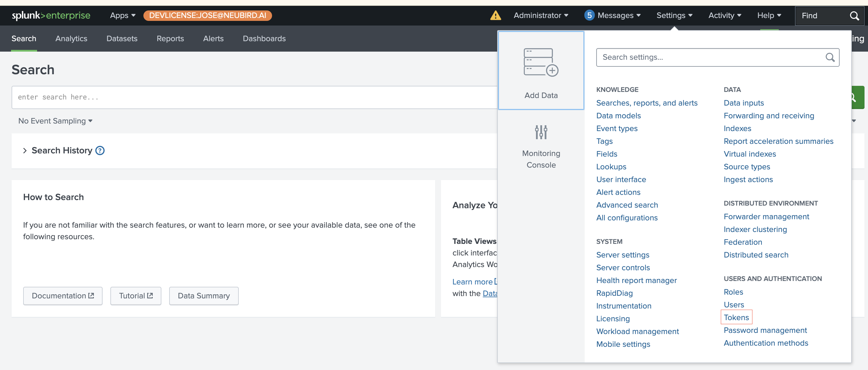The width and height of the screenshot is (868, 370).
Task: Open Source types
Action: point(747,167)
